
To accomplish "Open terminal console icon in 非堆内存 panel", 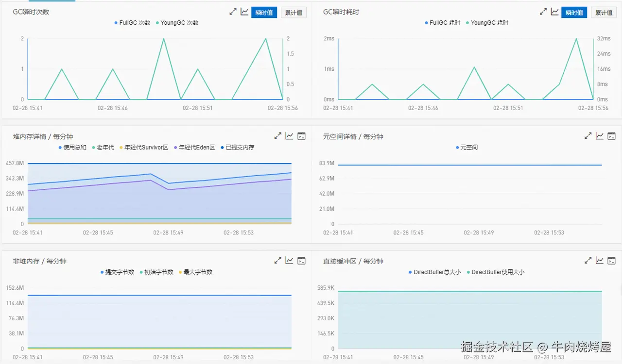I will [301, 261].
